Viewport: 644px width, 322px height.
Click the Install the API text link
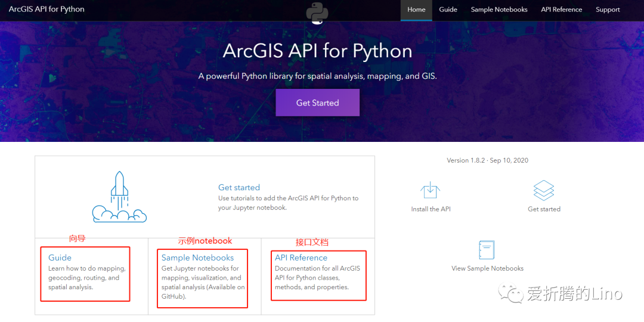(431, 209)
